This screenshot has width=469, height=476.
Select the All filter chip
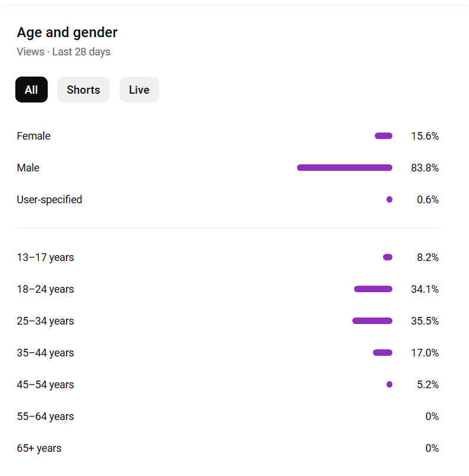pyautogui.click(x=32, y=90)
